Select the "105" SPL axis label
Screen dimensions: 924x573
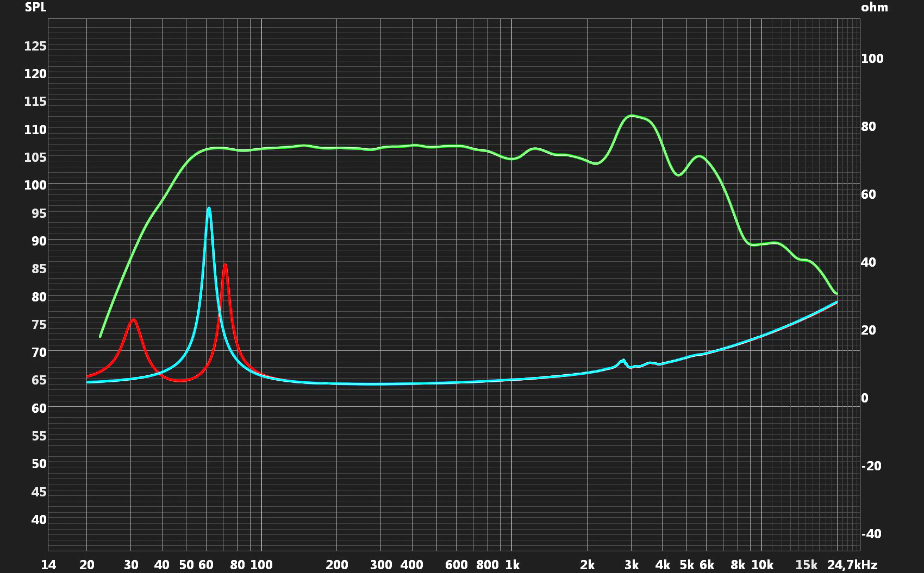click(x=35, y=158)
